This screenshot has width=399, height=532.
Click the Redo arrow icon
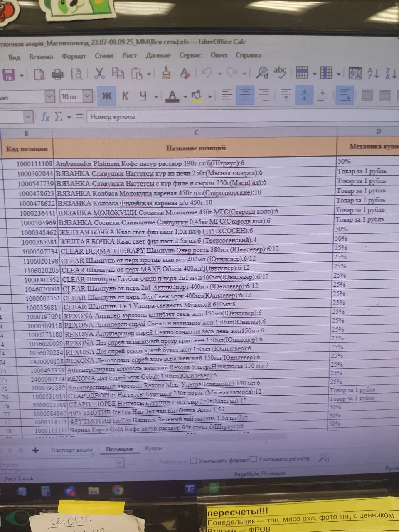click(232, 73)
